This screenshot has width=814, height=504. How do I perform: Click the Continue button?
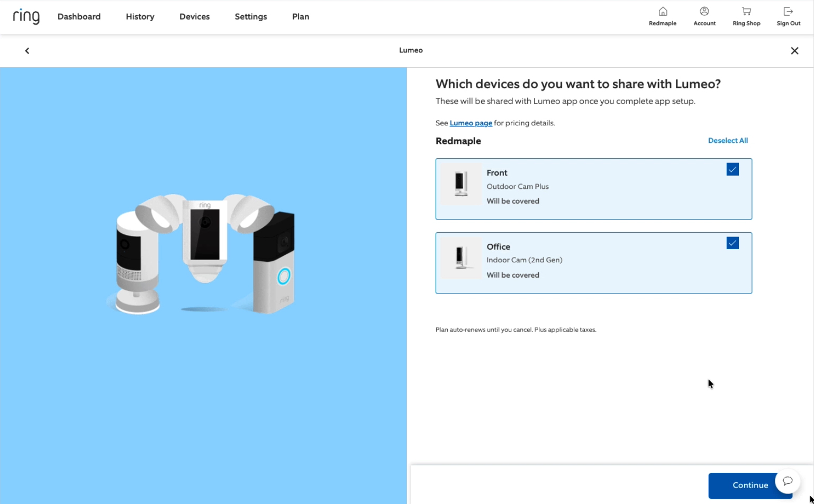[750, 485]
